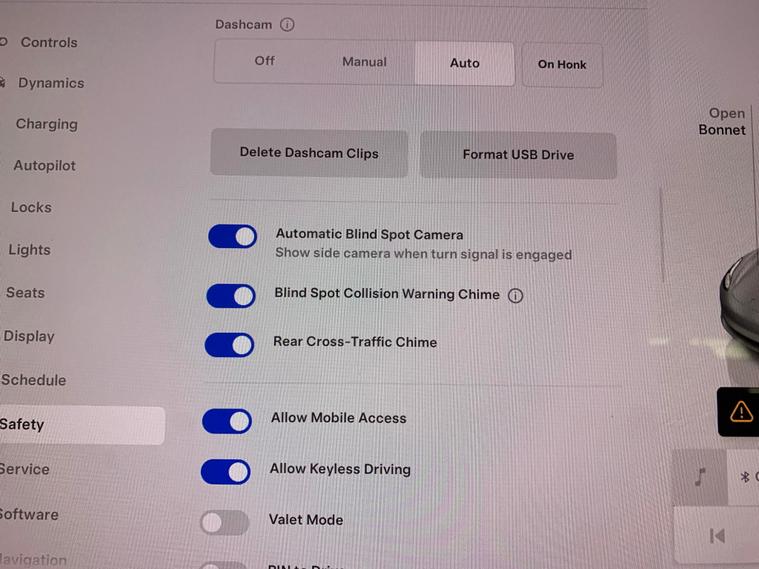
Task: Open Autopilot settings menu
Action: (x=45, y=166)
